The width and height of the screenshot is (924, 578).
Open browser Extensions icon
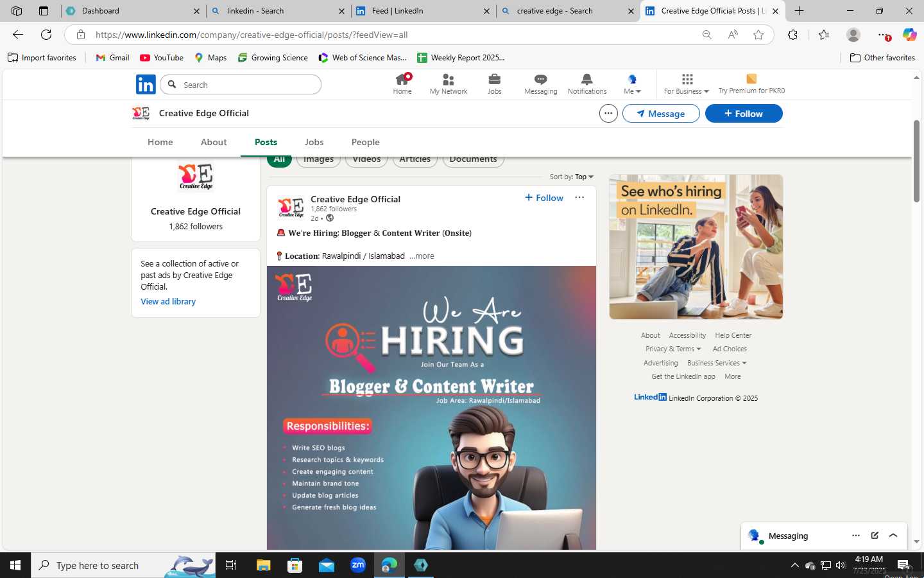(793, 35)
